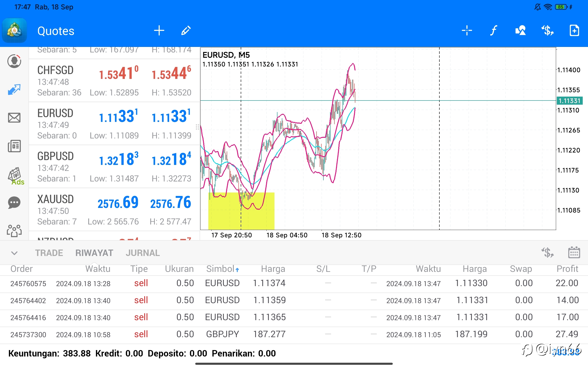Tap the 17:47 clock in status bar

pyautogui.click(x=22, y=7)
